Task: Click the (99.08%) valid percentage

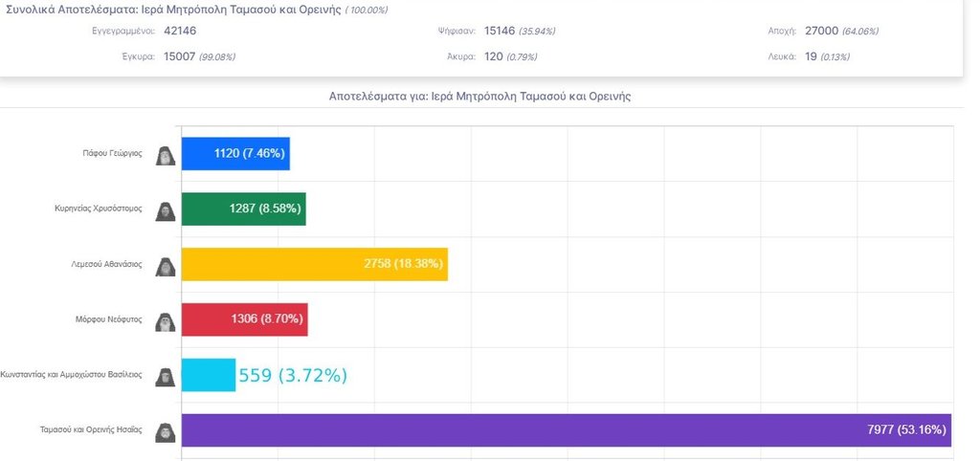Action: click(217, 56)
